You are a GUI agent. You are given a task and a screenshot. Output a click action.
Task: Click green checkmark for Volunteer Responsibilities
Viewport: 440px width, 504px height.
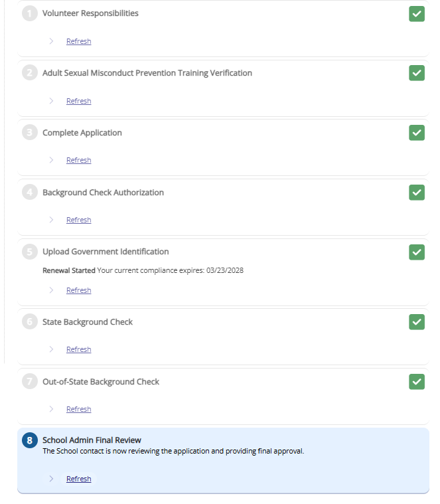[x=417, y=14]
